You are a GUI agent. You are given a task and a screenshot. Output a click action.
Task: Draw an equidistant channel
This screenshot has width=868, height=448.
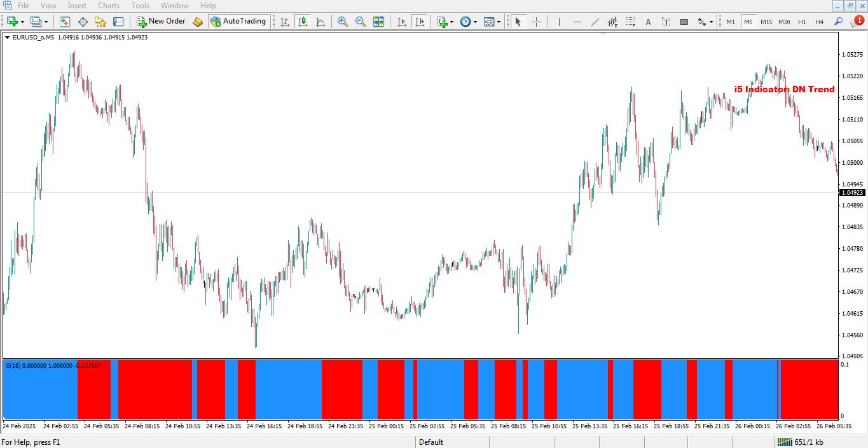(612, 22)
